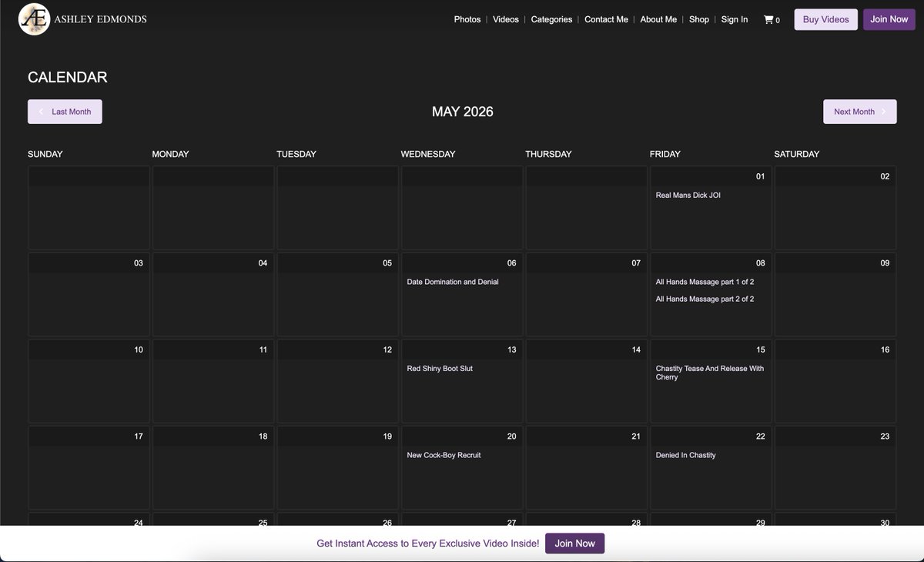Click the ASHLEY EDMONDS site name

tap(100, 19)
